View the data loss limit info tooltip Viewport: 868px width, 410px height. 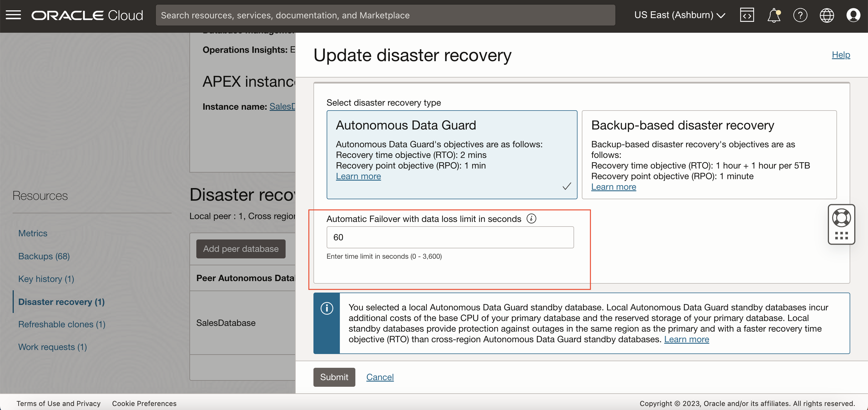532,218
